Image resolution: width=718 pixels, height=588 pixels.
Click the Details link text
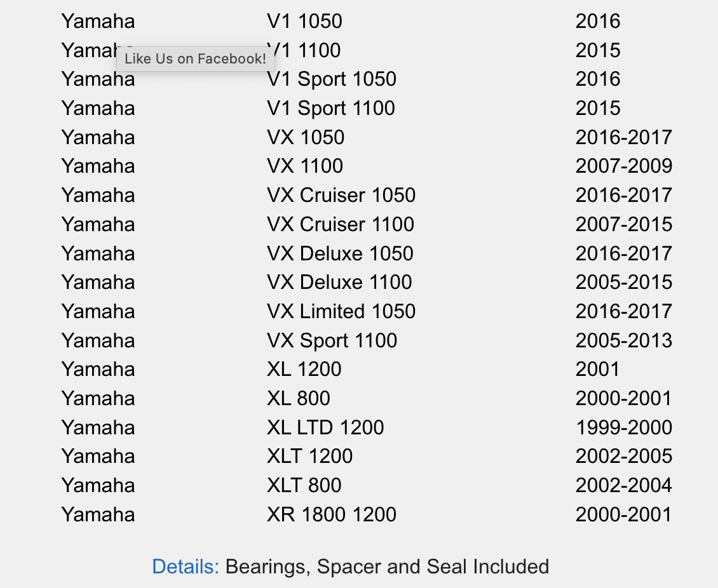186,566
